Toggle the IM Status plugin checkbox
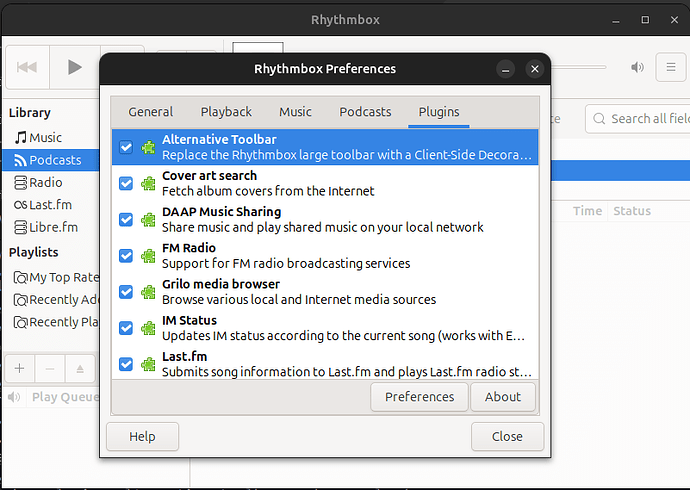This screenshot has width=690, height=490. (x=126, y=328)
